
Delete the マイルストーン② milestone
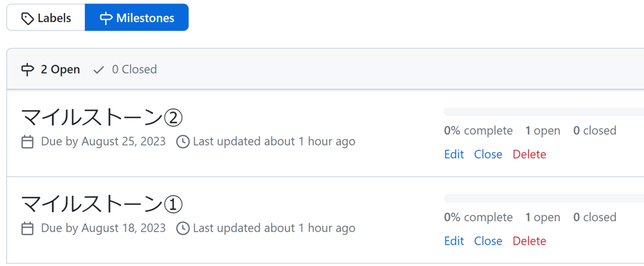529,154
